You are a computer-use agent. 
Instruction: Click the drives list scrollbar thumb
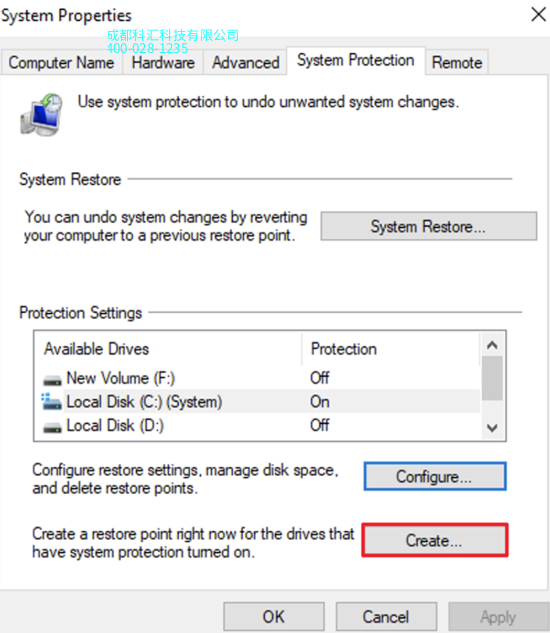coord(492,378)
